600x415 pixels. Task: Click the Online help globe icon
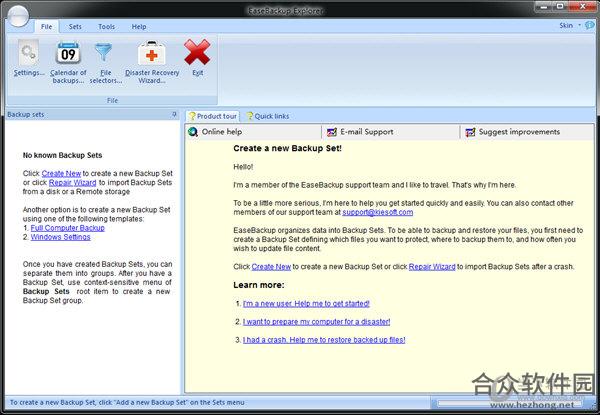pyautogui.click(x=193, y=132)
